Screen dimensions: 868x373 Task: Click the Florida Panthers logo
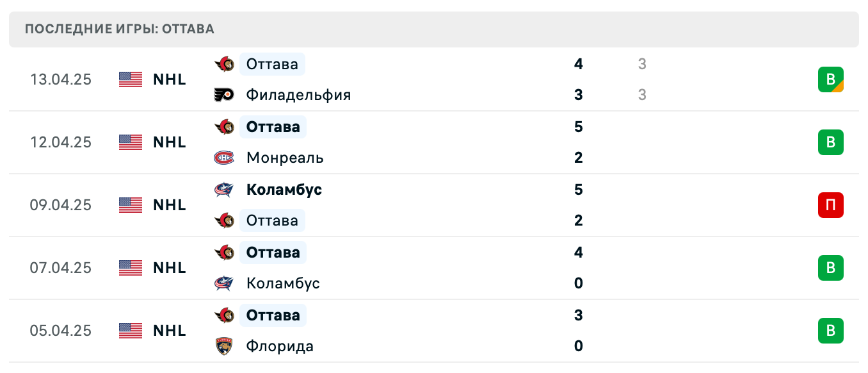[x=223, y=346]
